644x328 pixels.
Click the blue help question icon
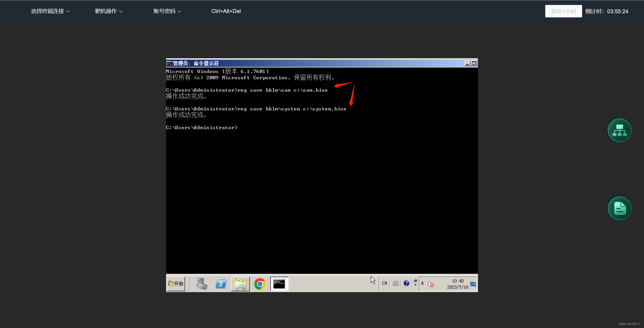coord(406,283)
